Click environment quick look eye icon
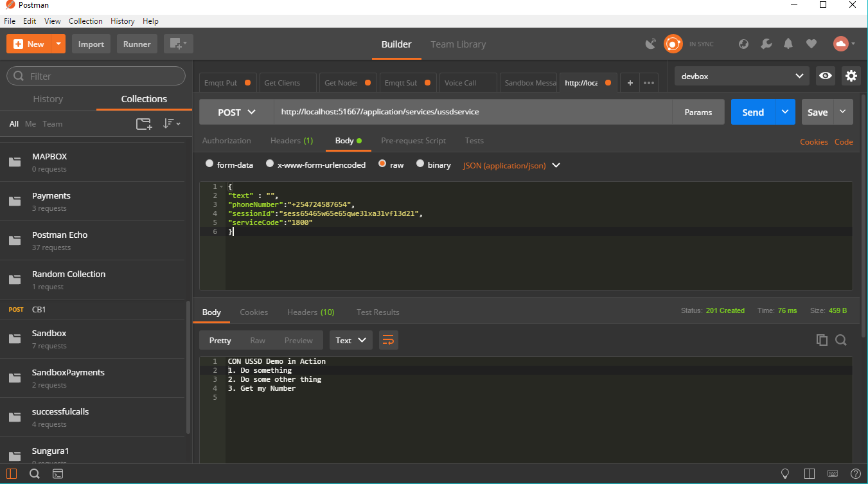The width and height of the screenshot is (868, 484). (825, 76)
